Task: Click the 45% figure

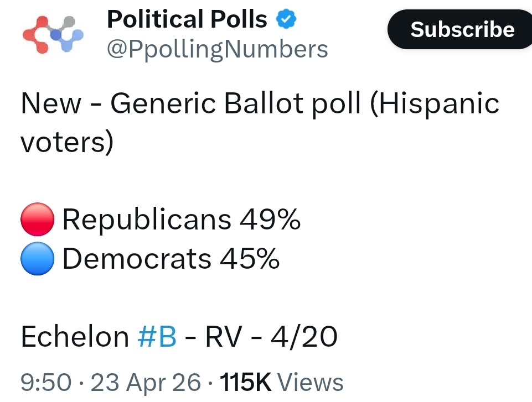Action: (x=250, y=259)
